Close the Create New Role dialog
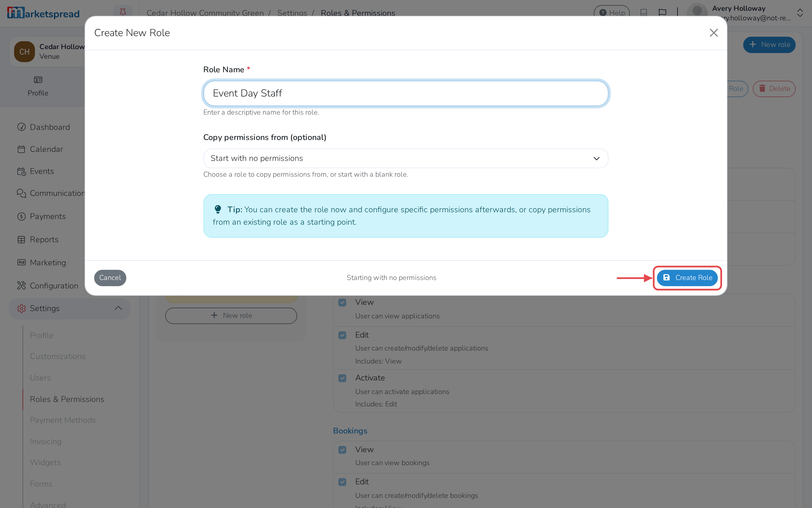 (x=714, y=32)
